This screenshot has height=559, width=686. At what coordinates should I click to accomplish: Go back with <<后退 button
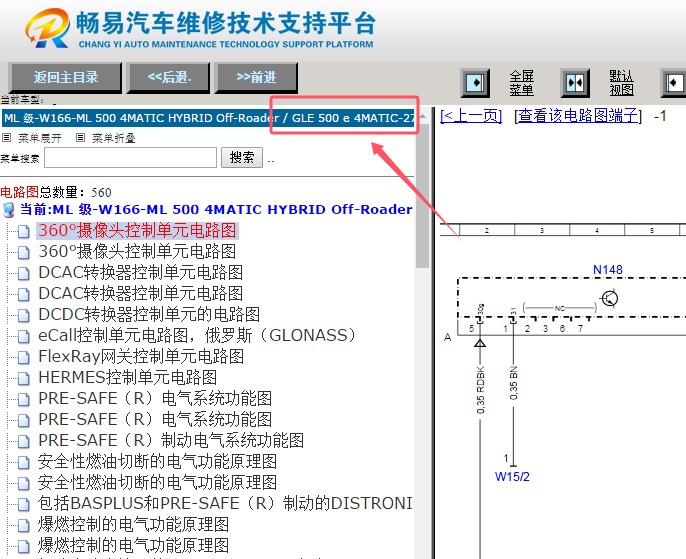[x=169, y=77]
